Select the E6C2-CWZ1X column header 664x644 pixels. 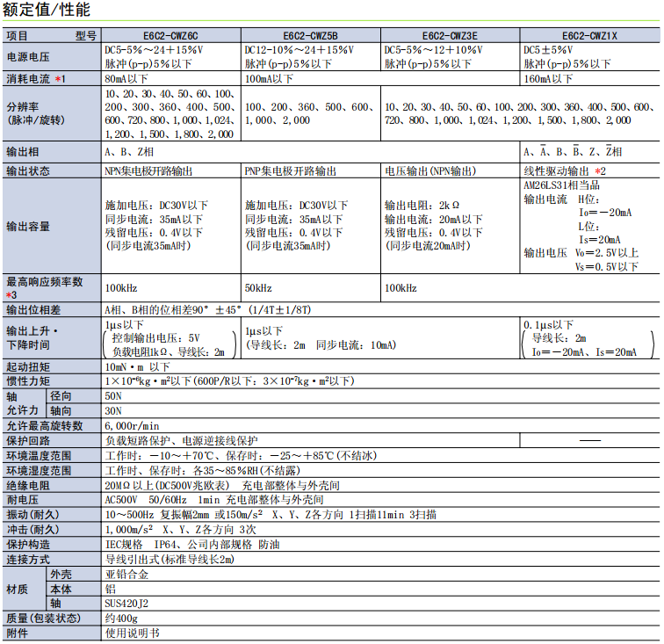589,36
